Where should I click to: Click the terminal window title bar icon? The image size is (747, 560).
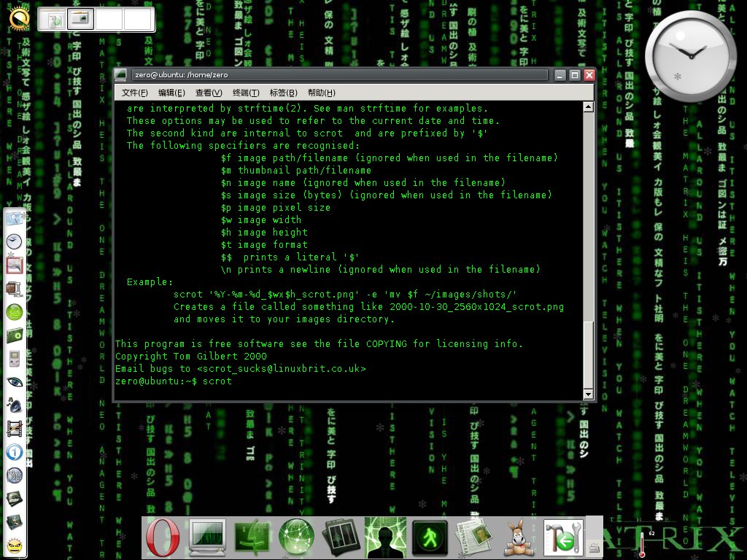(x=120, y=75)
